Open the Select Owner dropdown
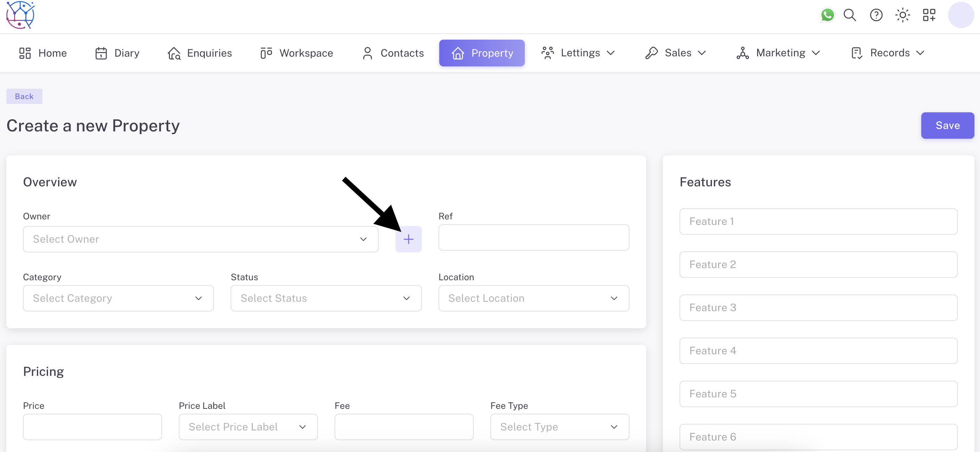Image resolution: width=980 pixels, height=452 pixels. (x=201, y=239)
